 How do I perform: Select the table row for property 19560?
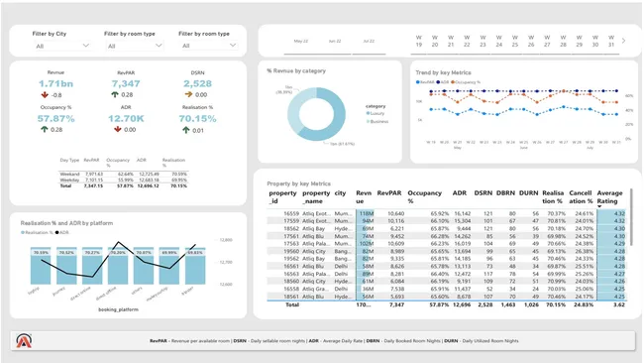click(447, 251)
